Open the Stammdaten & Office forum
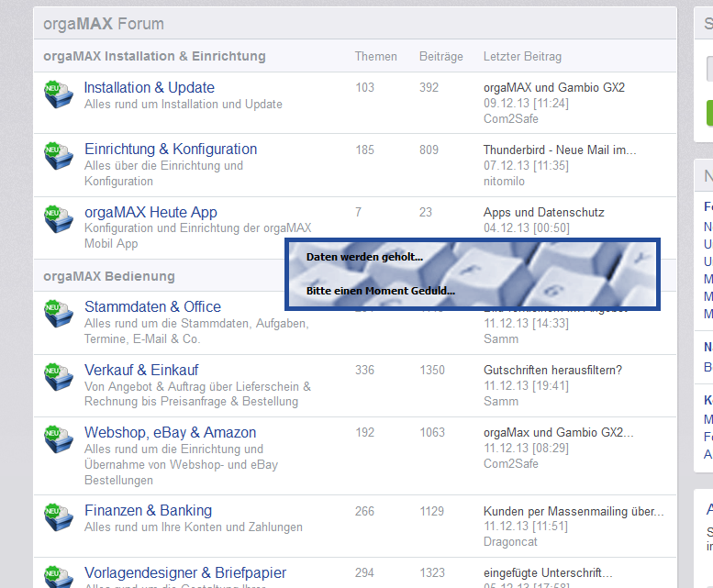Viewport: 713px width, 588px height. pos(152,306)
